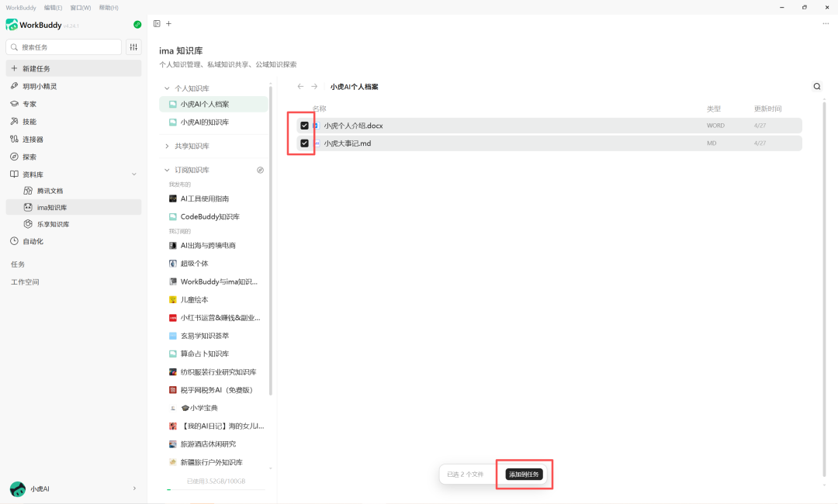Open the 帮助(H) menu

point(109,8)
